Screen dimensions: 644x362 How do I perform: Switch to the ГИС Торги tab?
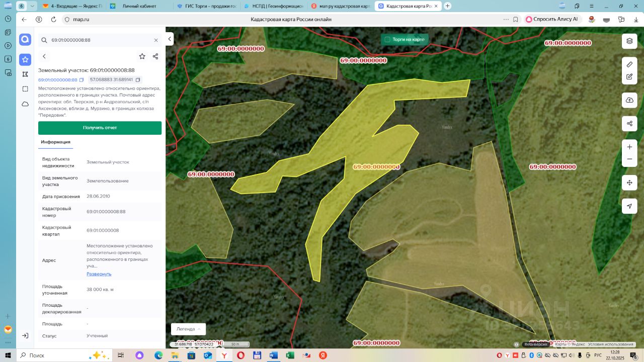tap(206, 6)
